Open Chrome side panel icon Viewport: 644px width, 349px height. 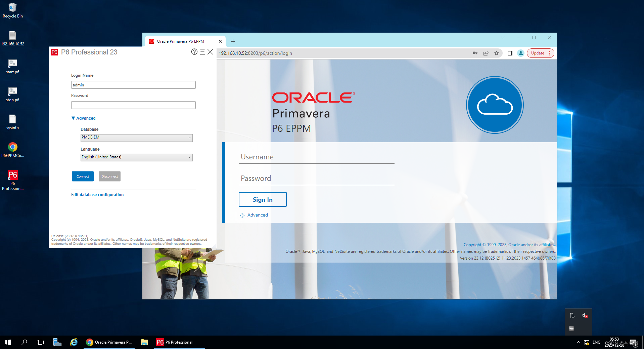click(510, 53)
